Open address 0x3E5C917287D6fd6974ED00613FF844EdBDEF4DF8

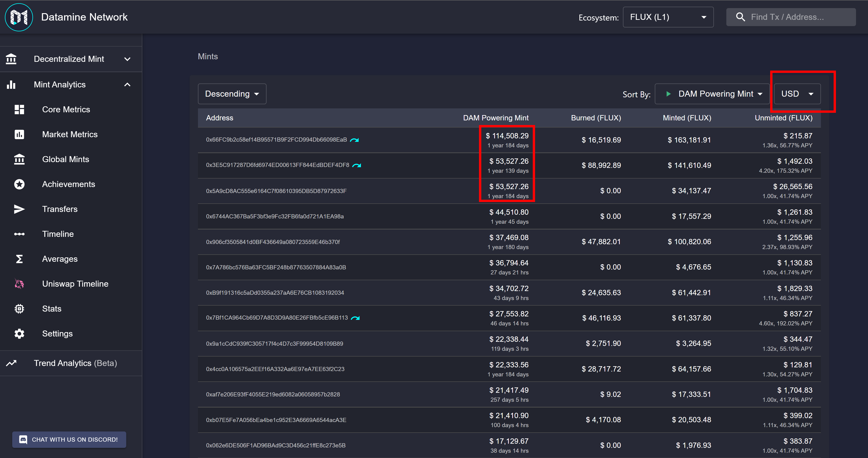click(278, 165)
